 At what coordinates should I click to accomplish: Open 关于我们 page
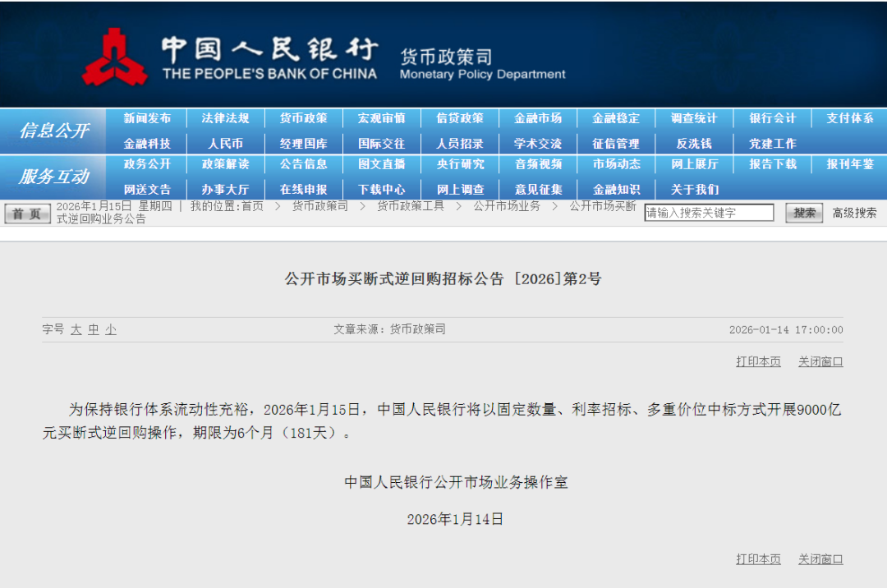[694, 190]
